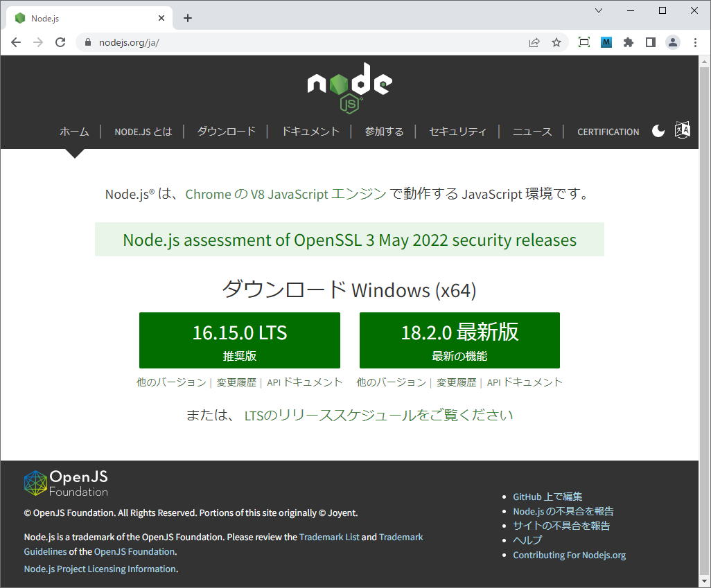This screenshot has height=588, width=711.
Task: Open a new tab with plus button
Action: pyautogui.click(x=188, y=18)
